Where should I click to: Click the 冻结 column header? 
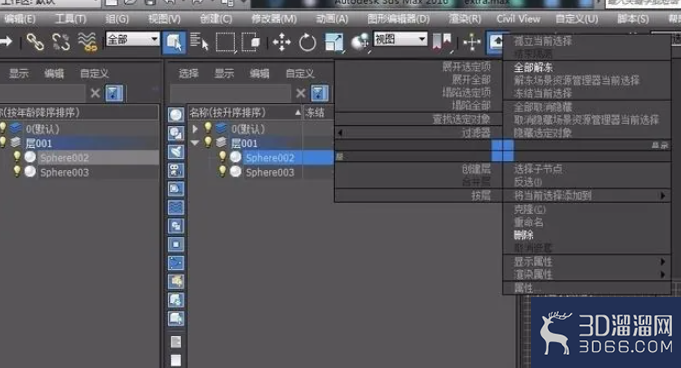point(315,113)
